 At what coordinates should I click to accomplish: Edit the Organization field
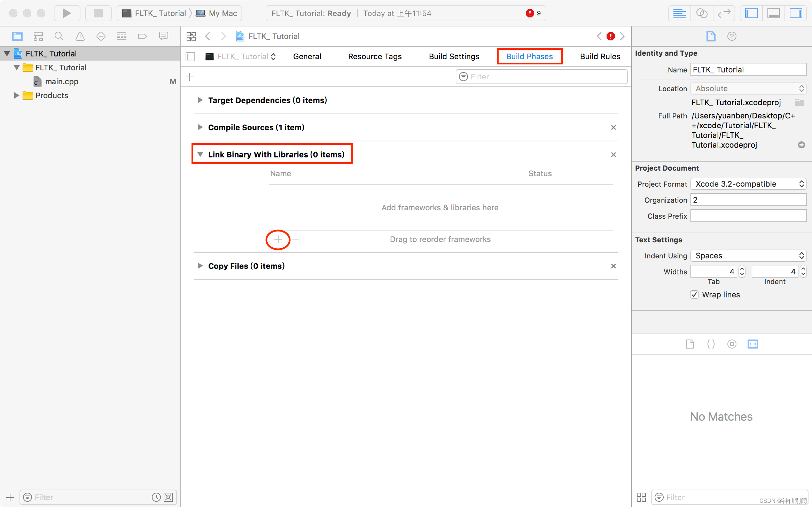pyautogui.click(x=749, y=200)
